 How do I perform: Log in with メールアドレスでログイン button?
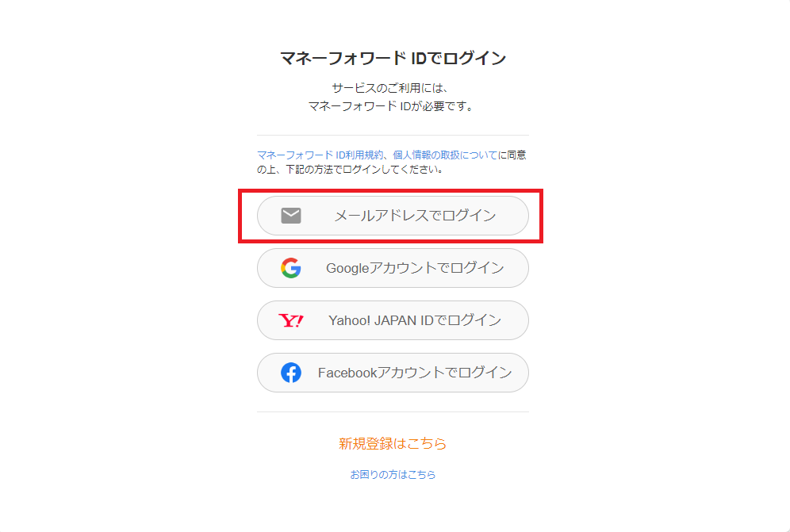click(x=393, y=216)
